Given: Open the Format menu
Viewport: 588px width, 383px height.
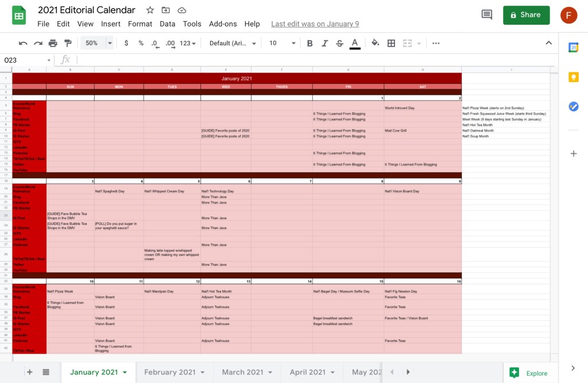Looking at the screenshot, I should 140,24.
